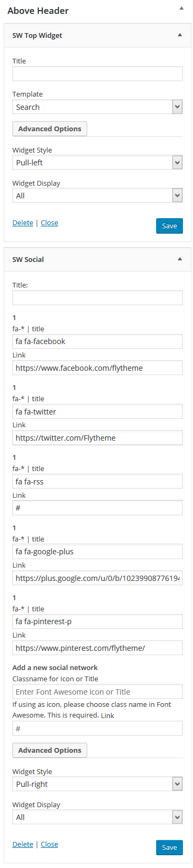
Task: Collapse the Above Header section arrow
Action: pos(181,10)
